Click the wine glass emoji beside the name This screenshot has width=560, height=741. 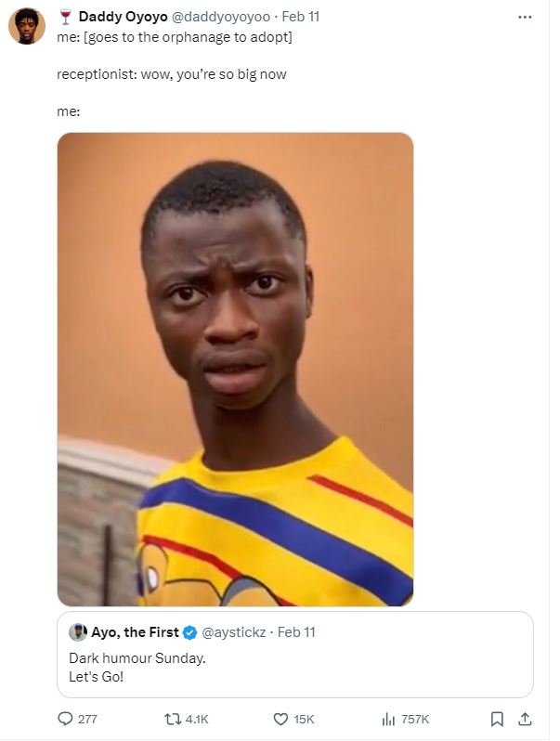[x=65, y=17]
